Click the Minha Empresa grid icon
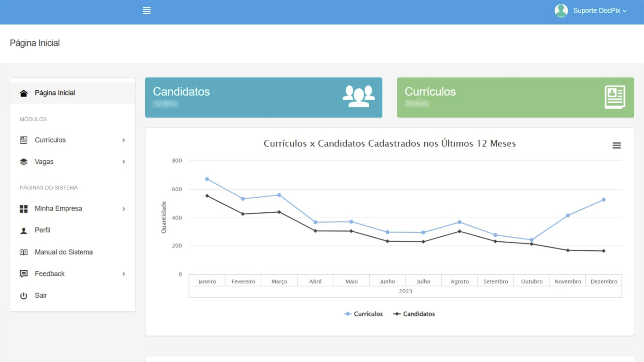Viewport: 644px width, 362px height. coord(24,209)
